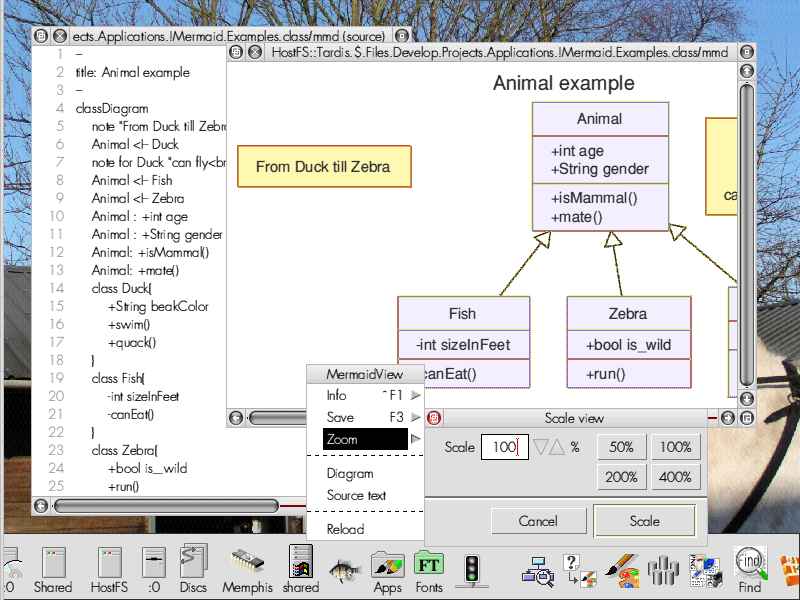The height and width of the screenshot is (600, 800).
Task: Click the diagram vertical scrollbar thumb
Action: click(746, 235)
